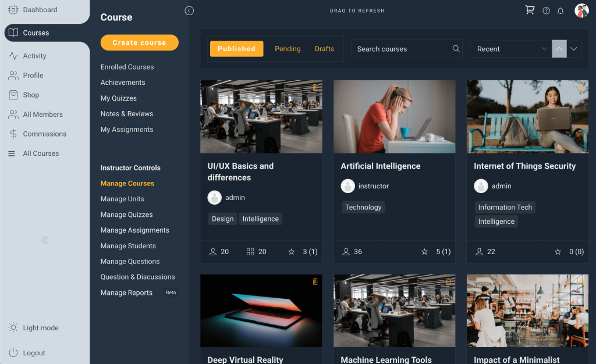Open Manage Students
596x364 pixels.
pyautogui.click(x=128, y=245)
